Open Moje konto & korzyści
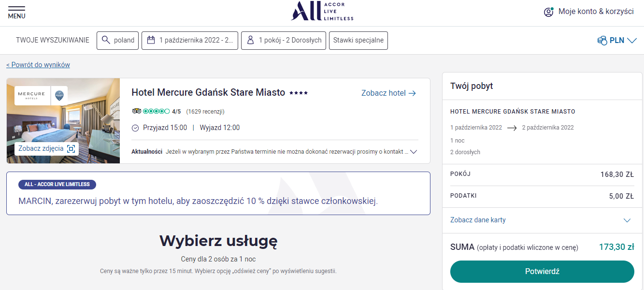 click(x=596, y=12)
